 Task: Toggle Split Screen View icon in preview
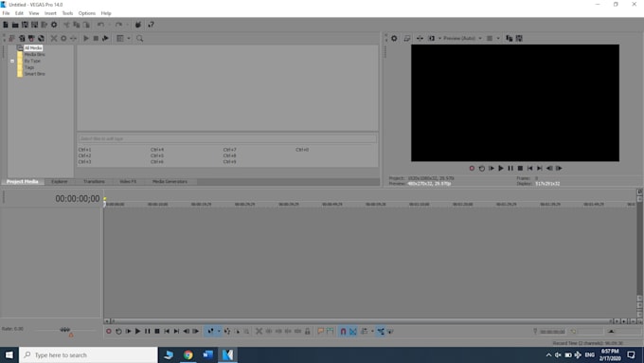click(432, 38)
